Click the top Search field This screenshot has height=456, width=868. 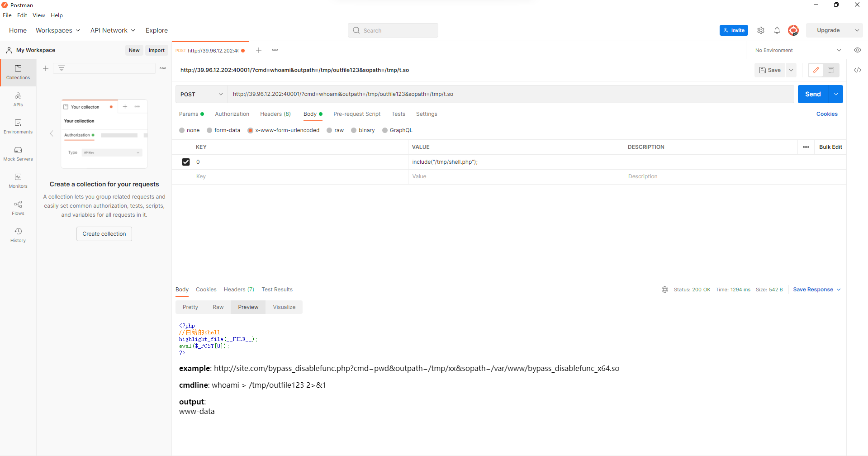pos(393,30)
